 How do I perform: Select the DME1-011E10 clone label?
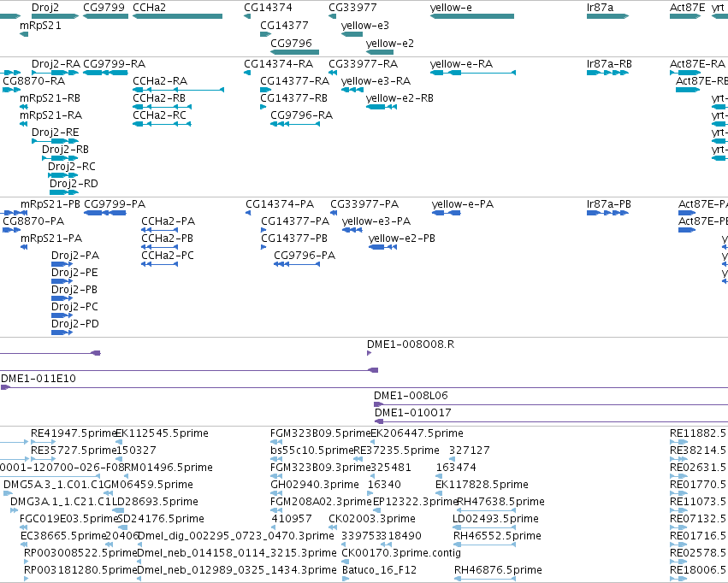[x=38, y=379]
